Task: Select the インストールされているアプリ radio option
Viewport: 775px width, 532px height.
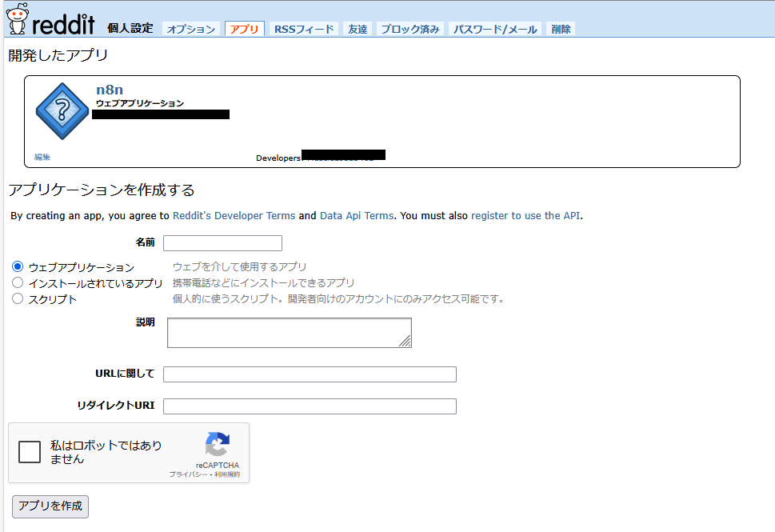Action: tap(18, 283)
